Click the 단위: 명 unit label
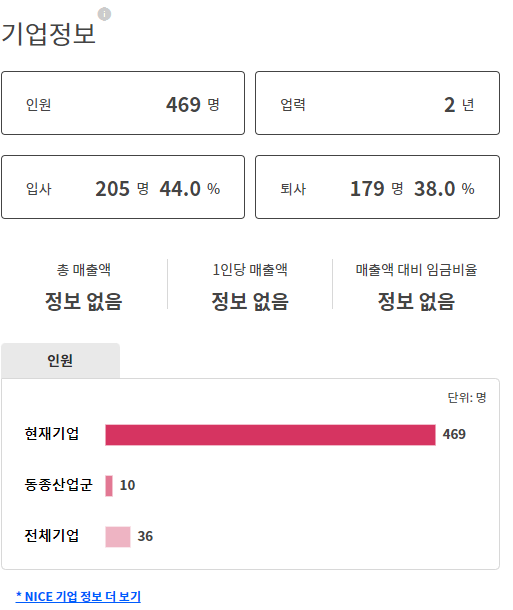 tap(467, 398)
